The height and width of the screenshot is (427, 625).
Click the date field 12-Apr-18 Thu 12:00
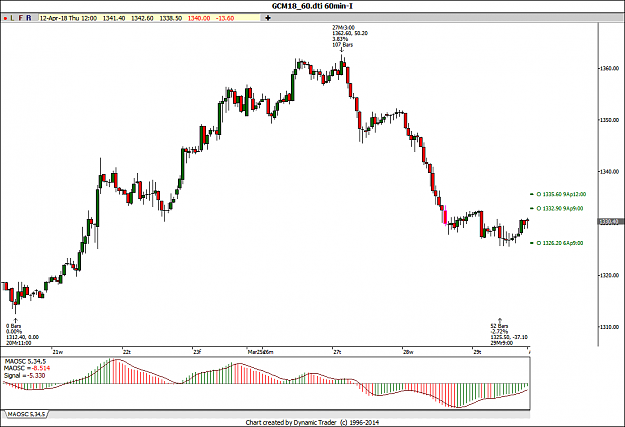[x=68, y=18]
